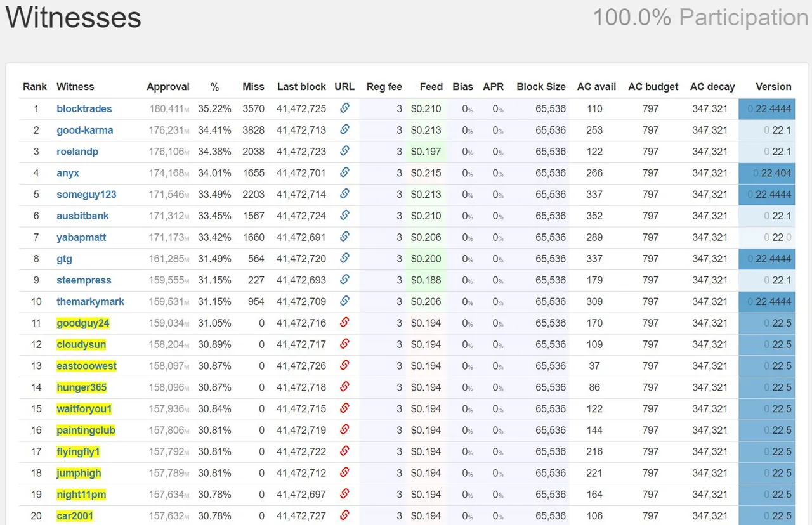Screen dimensions: 812x525
Task: Click the Witnesses page heading
Action: point(74,17)
